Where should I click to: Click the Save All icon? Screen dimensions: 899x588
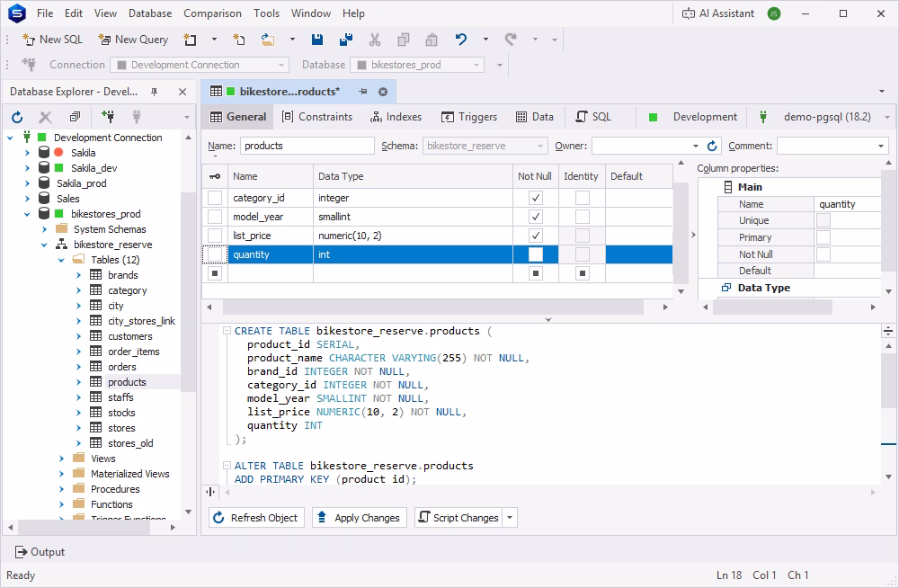tap(346, 40)
